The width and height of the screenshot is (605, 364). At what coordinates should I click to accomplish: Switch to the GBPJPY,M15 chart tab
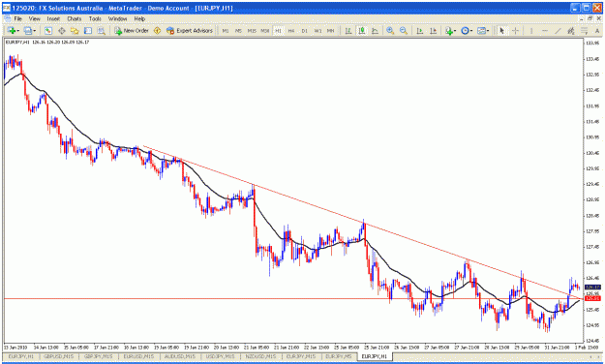tap(98, 356)
